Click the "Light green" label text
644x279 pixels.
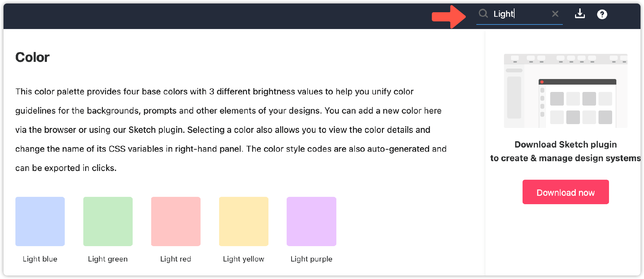click(x=108, y=259)
